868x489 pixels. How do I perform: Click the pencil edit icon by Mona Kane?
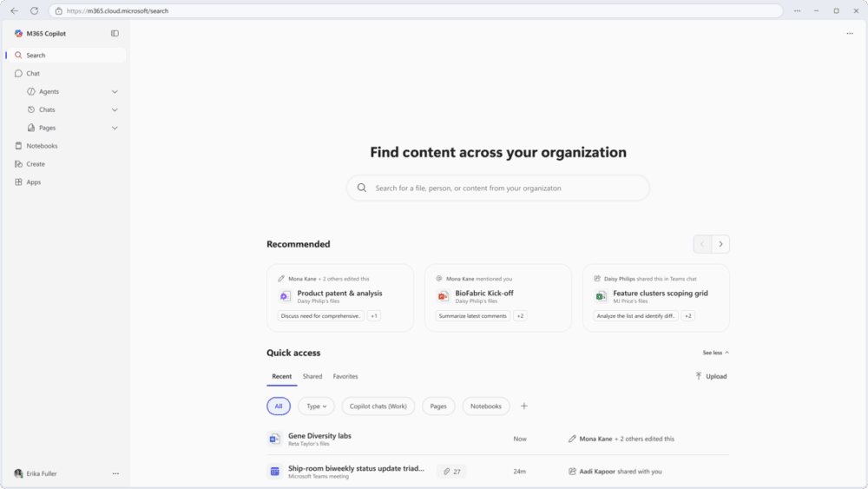[572, 439]
